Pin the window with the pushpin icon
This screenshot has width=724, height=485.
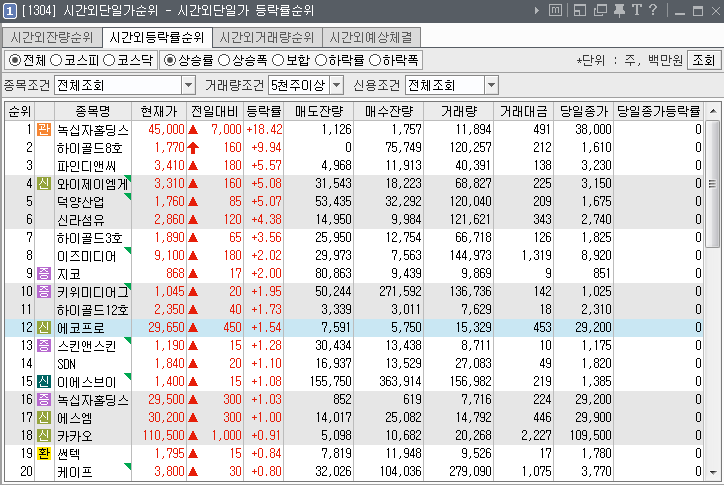pos(619,10)
